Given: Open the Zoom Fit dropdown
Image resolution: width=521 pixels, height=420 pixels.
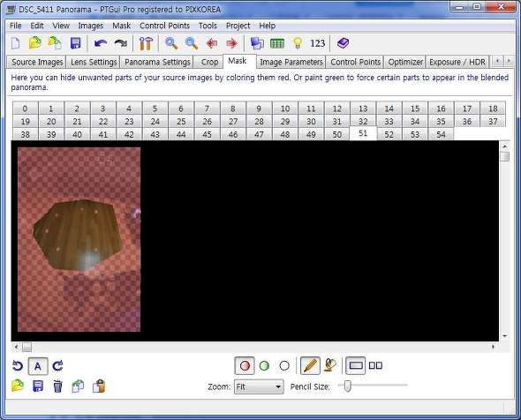Looking at the screenshot, I should (x=259, y=386).
